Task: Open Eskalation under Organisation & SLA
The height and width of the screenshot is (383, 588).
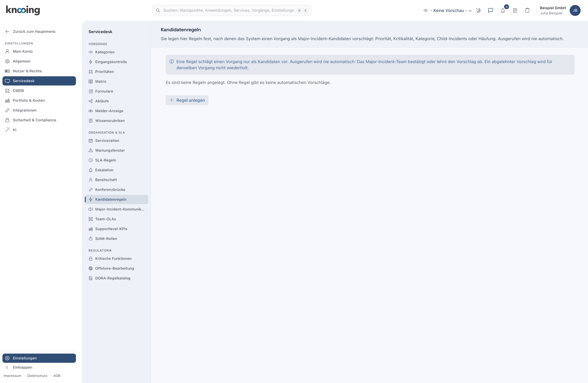Action: pyautogui.click(x=116, y=170)
